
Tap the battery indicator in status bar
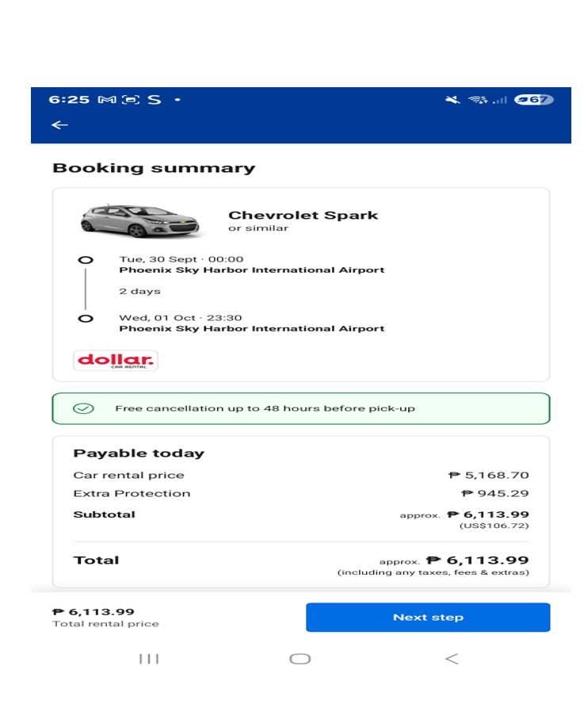[x=533, y=100]
